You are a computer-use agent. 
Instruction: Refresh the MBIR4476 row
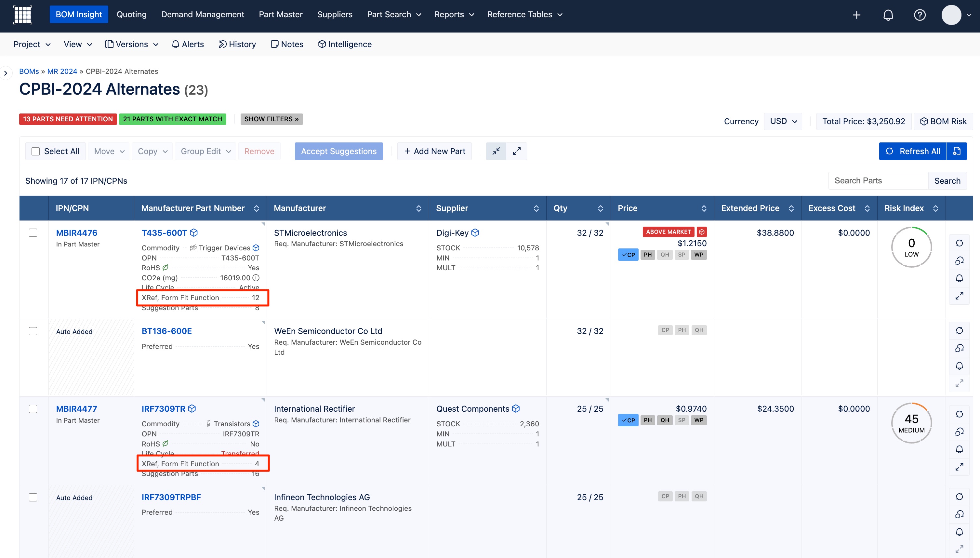[959, 243]
